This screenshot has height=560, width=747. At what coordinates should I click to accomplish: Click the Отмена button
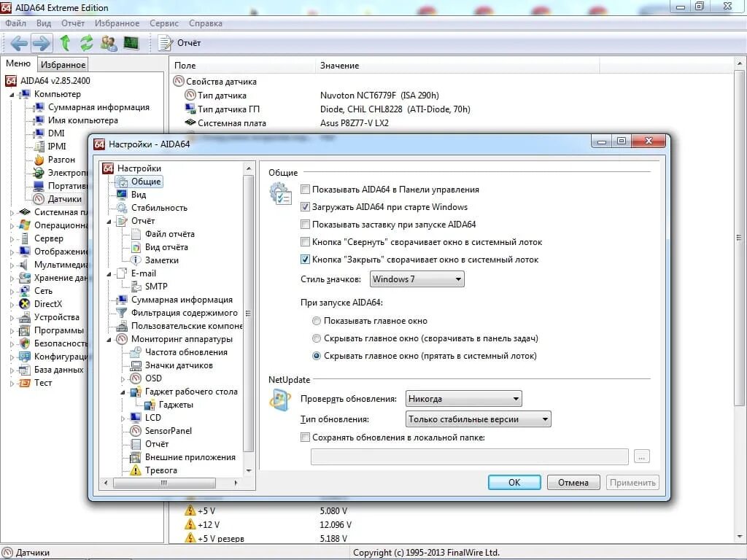(573, 483)
